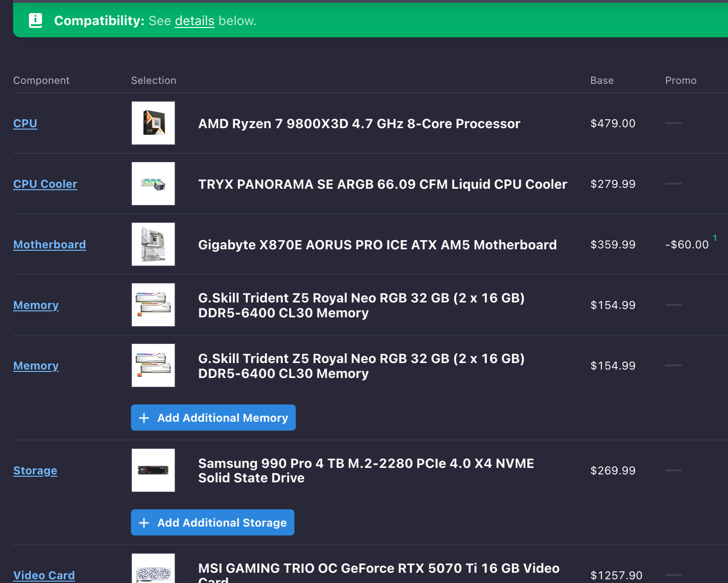Open AMD Ryzen 7 9800X3D product name
728x583 pixels.
359,123
